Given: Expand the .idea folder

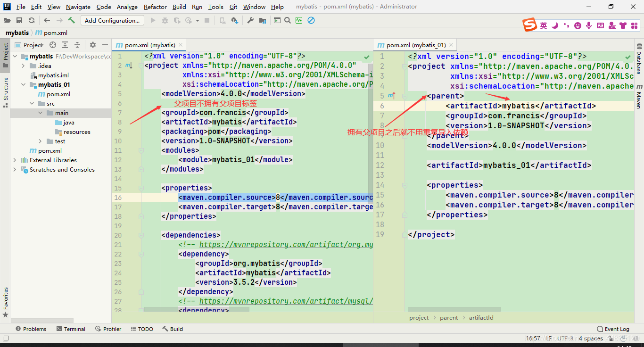Looking at the screenshot, I should pyautogui.click(x=23, y=66).
